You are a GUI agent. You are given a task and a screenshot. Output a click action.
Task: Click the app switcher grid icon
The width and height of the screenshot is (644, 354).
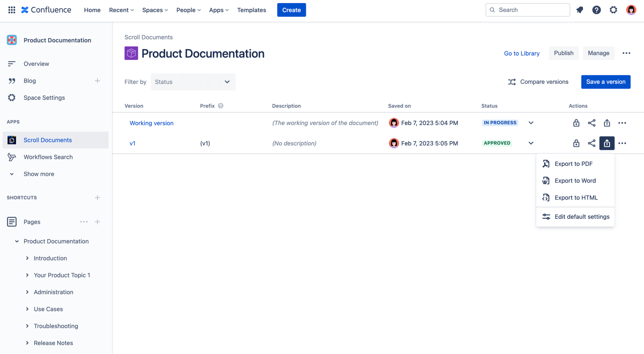click(12, 10)
